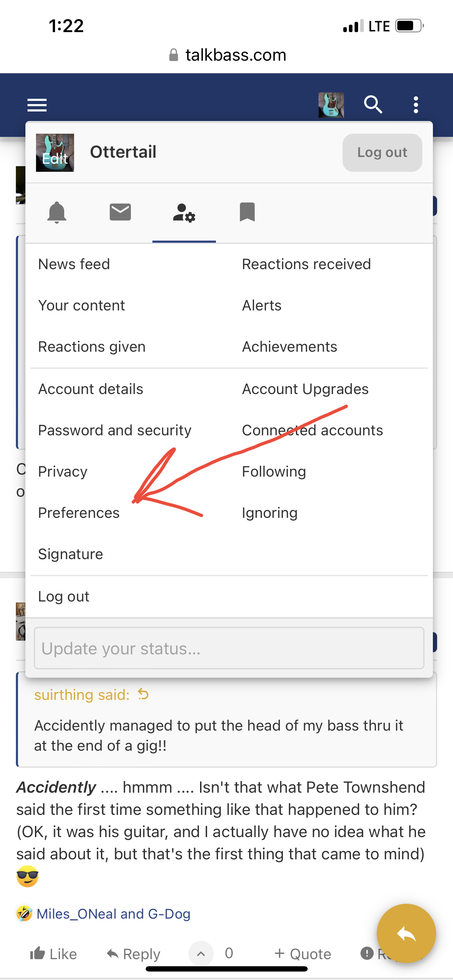Screen dimensions: 453x980
Task: Open the alerts bell tab
Action: [57, 212]
